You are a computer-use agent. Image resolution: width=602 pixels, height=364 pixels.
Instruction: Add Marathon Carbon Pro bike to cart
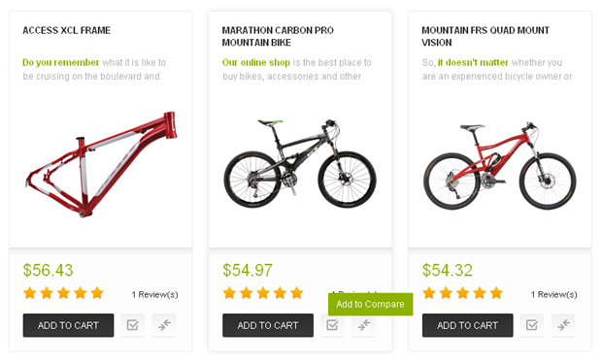pos(268,325)
